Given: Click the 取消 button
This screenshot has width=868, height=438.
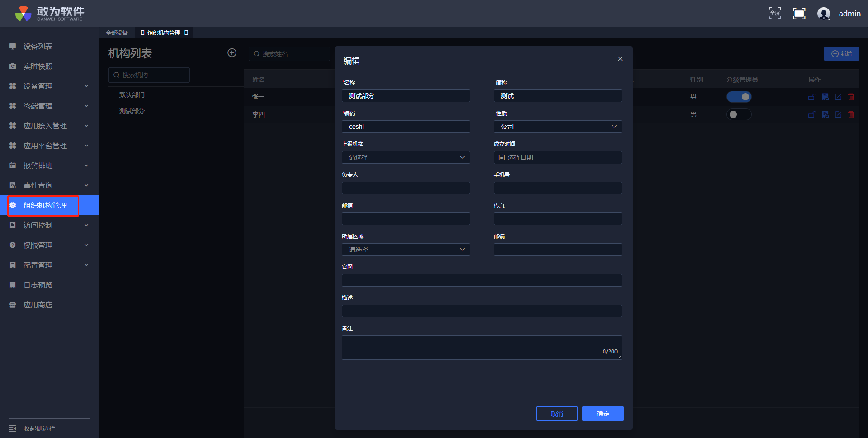Looking at the screenshot, I should pyautogui.click(x=557, y=414).
